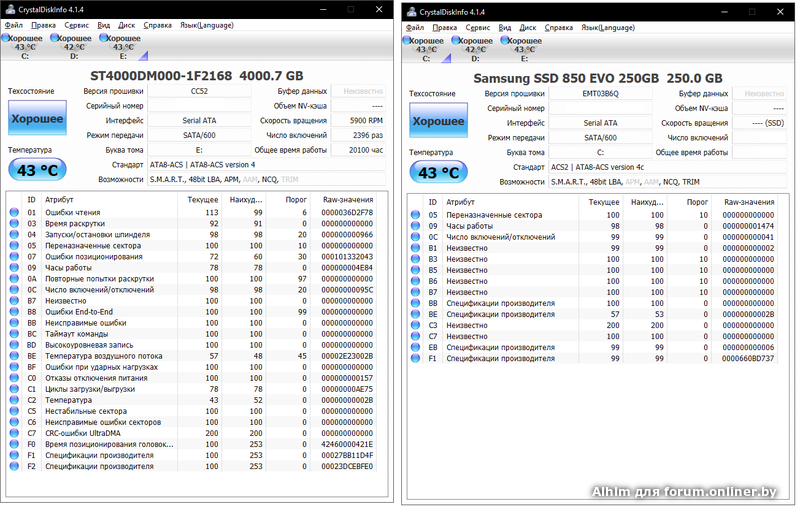
Task: Click power-on count field 2396 раз
Action: (x=358, y=135)
